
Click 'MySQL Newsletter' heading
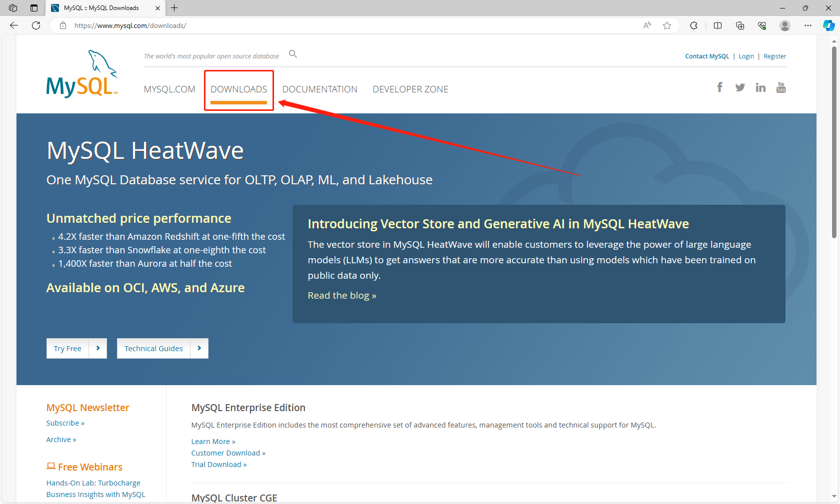[87, 408]
